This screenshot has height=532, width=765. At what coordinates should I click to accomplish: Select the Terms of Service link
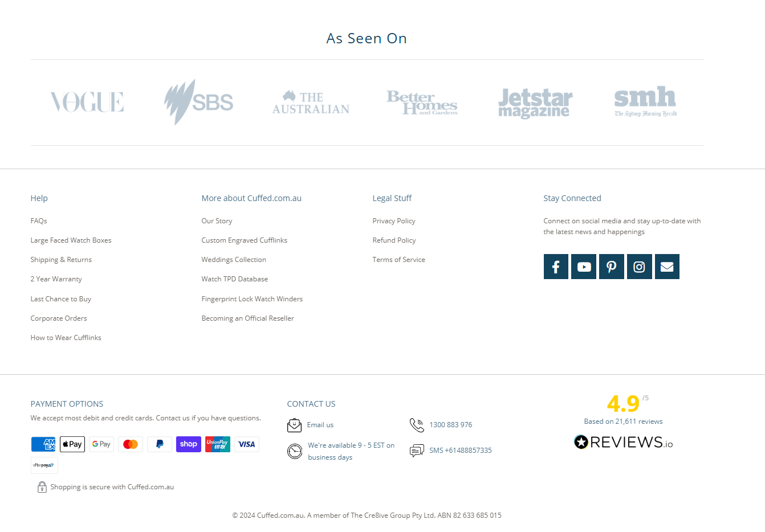[399, 260]
